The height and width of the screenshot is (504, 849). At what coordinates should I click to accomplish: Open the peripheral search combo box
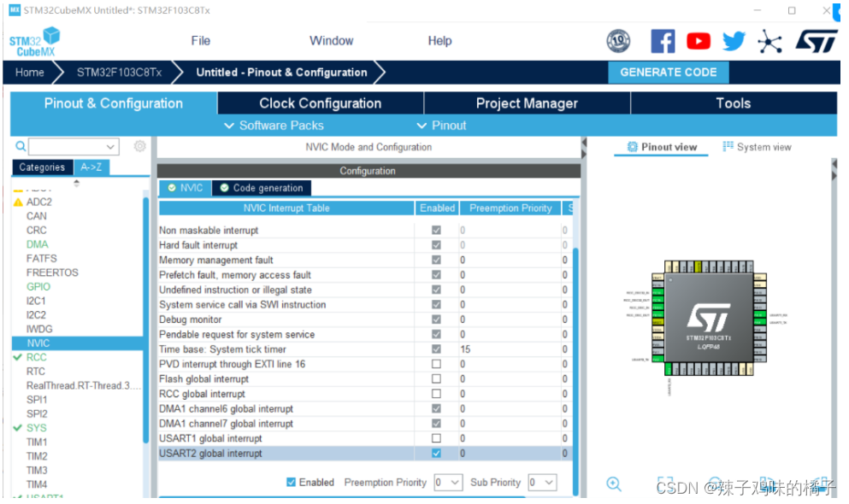coord(74,147)
